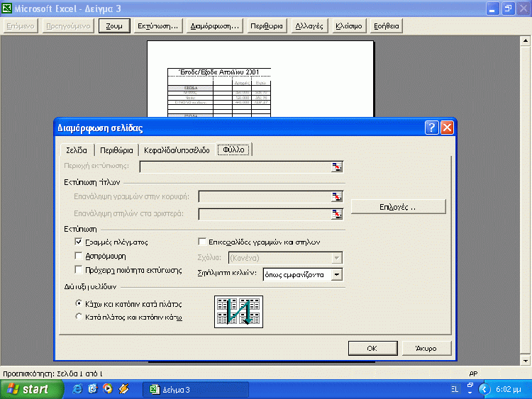The width and height of the screenshot is (532, 399).
Task: Click scrollbar up arrow in preview
Action: click(525, 40)
